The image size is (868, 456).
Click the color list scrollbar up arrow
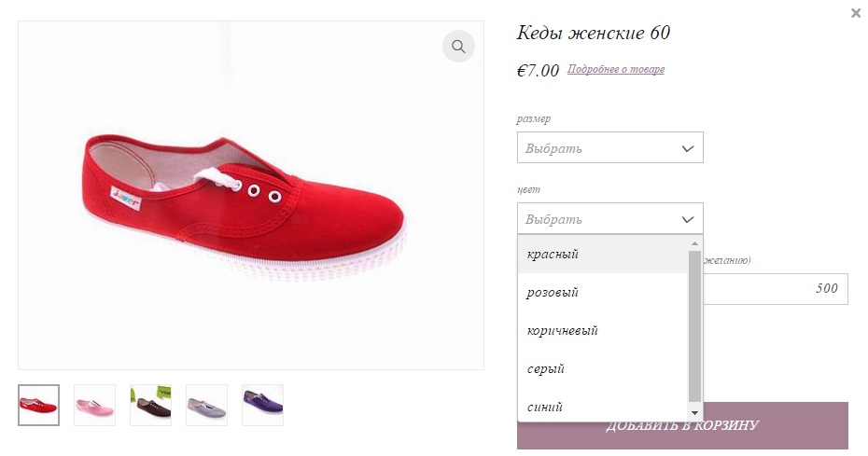tap(694, 243)
